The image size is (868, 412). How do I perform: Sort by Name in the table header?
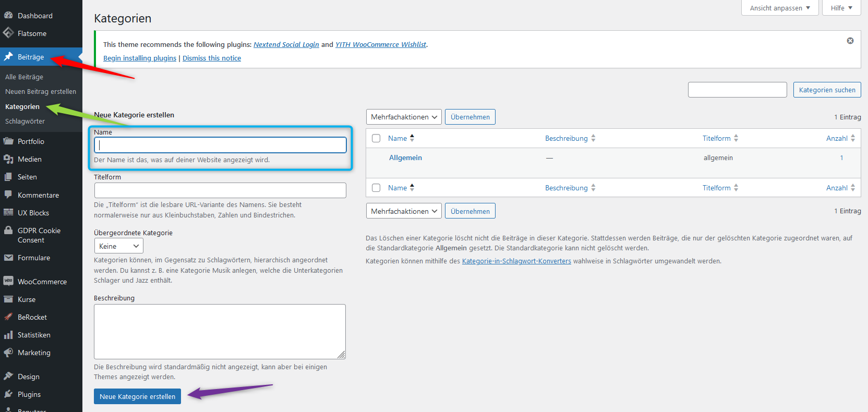[x=401, y=138]
